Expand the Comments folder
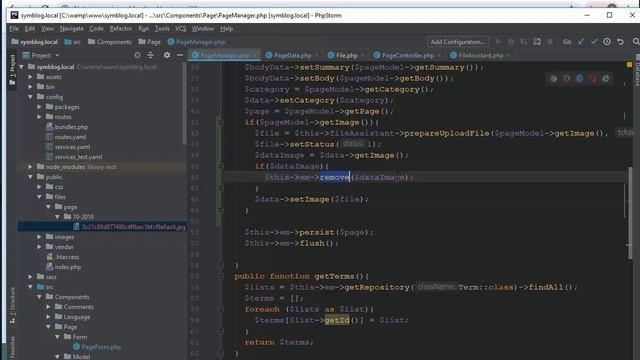Viewport: 640px width, 360px height. tap(49, 307)
